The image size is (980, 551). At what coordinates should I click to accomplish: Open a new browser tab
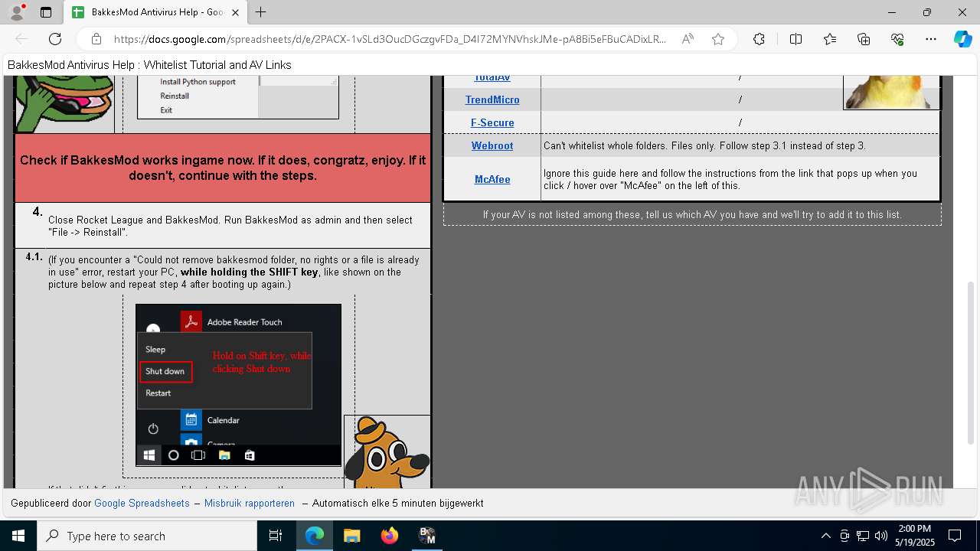pyautogui.click(x=261, y=12)
